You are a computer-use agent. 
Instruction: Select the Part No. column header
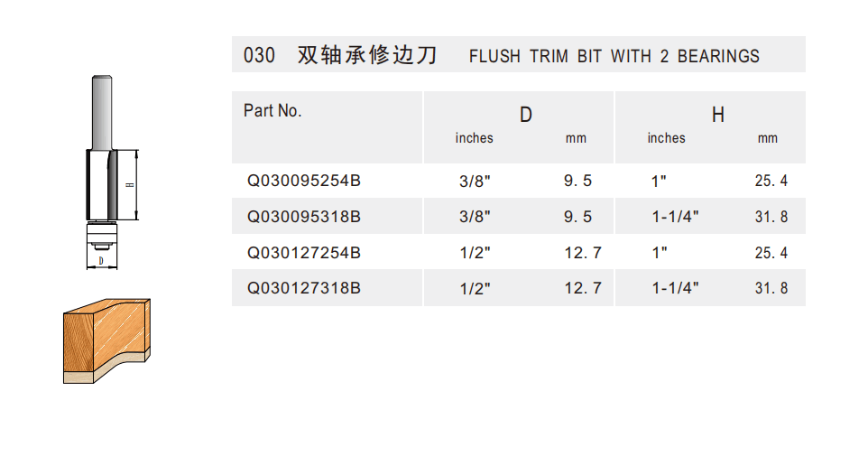pyautogui.click(x=272, y=111)
